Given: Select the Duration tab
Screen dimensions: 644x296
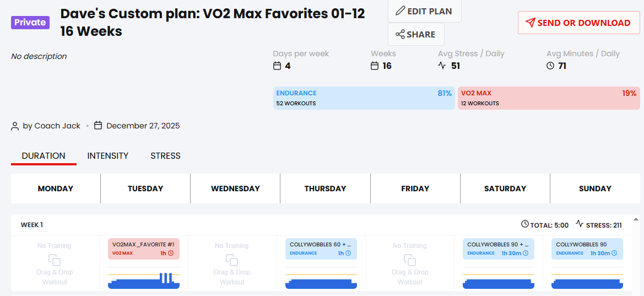Looking at the screenshot, I should point(44,156).
